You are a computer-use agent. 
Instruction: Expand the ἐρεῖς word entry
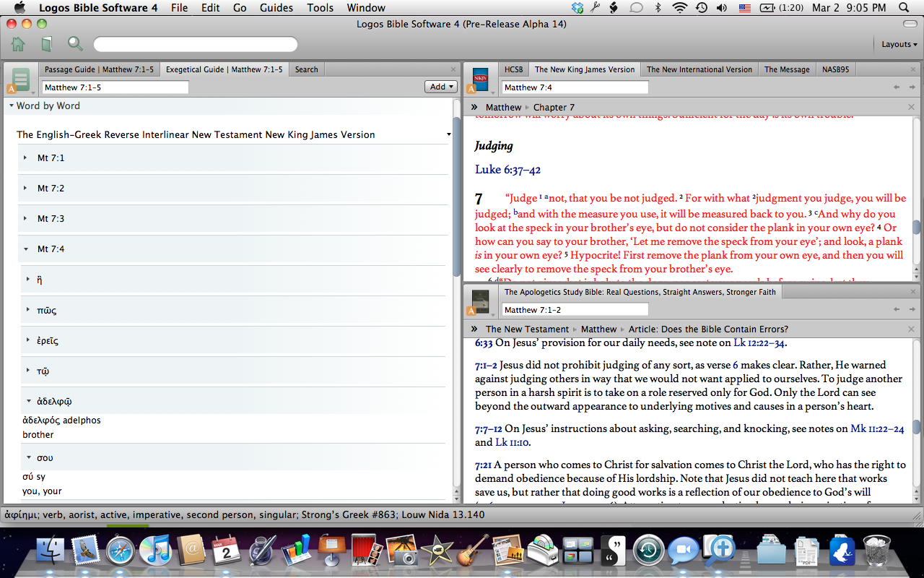coord(28,340)
